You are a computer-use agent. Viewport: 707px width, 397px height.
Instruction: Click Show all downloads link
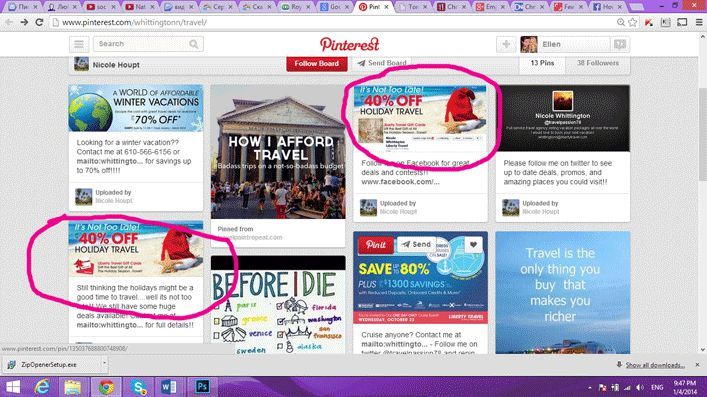tap(655, 365)
